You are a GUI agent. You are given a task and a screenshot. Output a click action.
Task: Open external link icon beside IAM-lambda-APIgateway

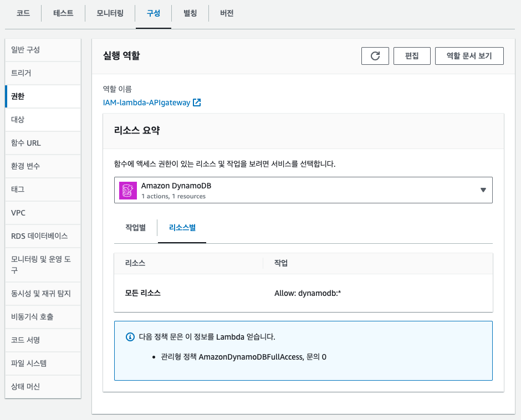point(197,103)
